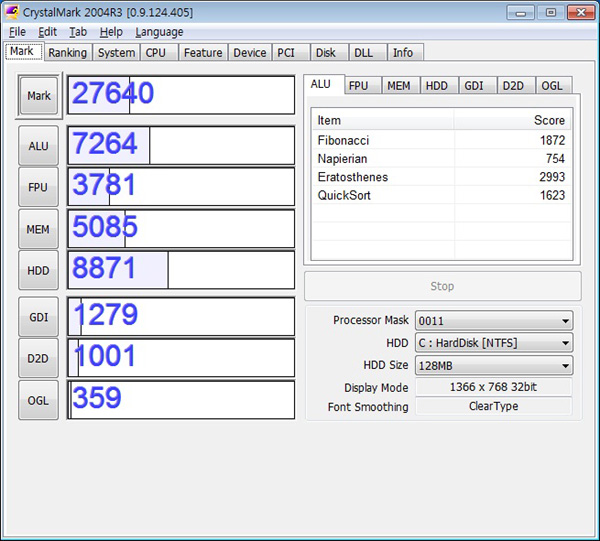Image resolution: width=600 pixels, height=541 pixels.
Task: Close the CrystalMark window
Action: click(x=581, y=13)
